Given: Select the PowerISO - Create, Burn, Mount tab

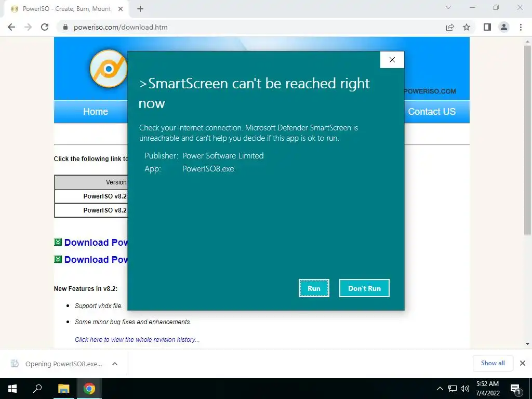Looking at the screenshot, I should point(66,9).
